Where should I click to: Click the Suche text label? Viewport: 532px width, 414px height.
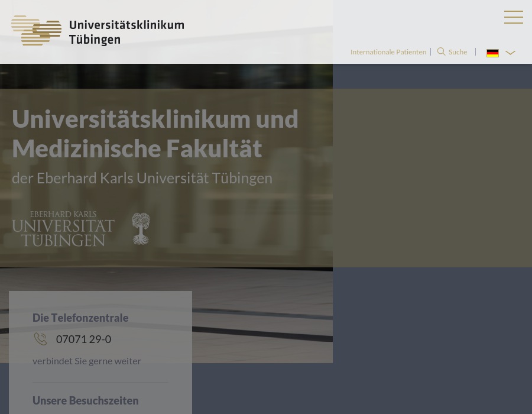pos(458,51)
